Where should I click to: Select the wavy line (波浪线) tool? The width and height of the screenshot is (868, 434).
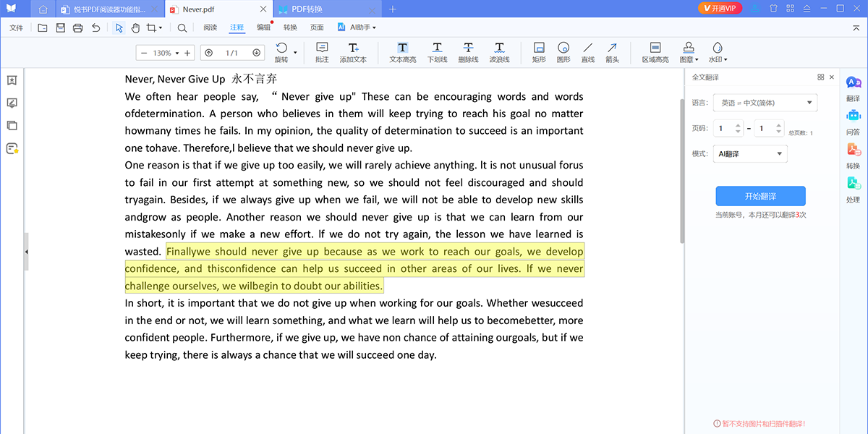[x=499, y=51]
